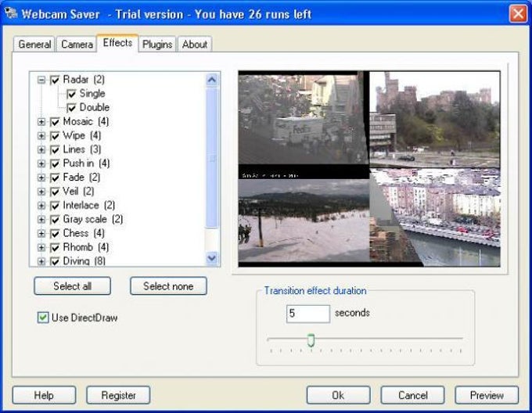
Task: Click the Select all button
Action: tap(72, 286)
